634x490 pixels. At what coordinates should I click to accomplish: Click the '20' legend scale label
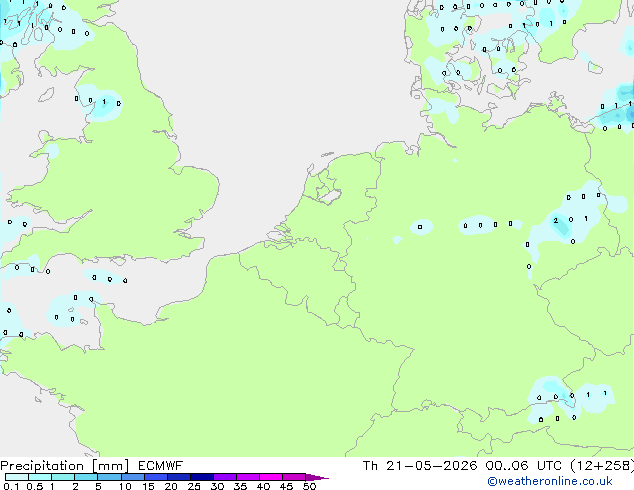click(171, 486)
